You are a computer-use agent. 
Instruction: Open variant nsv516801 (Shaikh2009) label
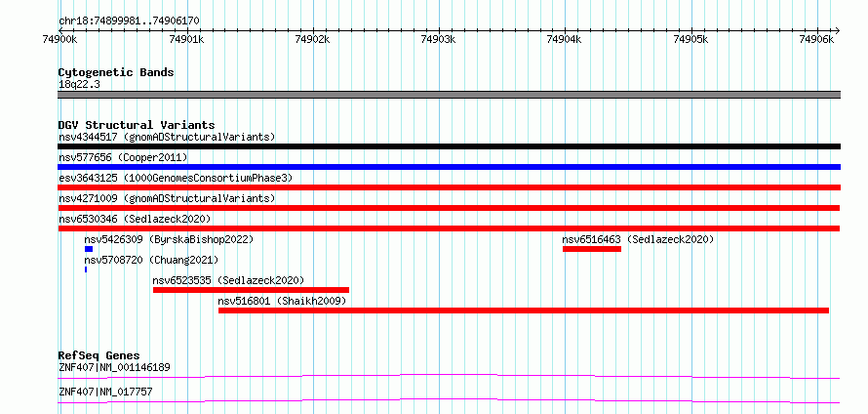[x=282, y=301]
